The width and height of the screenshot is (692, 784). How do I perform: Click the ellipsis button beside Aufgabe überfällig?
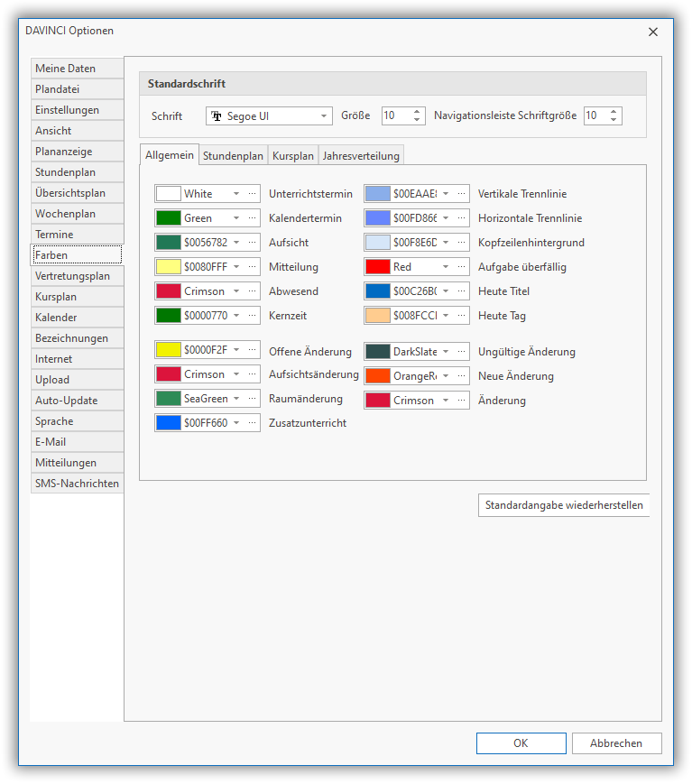(461, 267)
